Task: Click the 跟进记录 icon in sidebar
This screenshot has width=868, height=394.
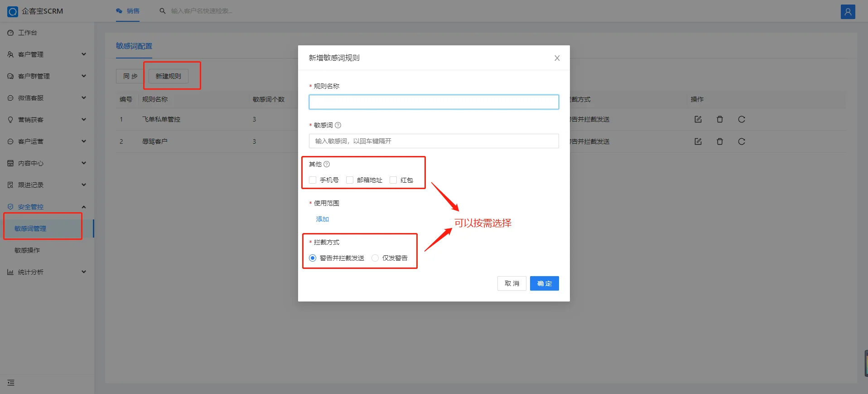Action: tap(10, 185)
